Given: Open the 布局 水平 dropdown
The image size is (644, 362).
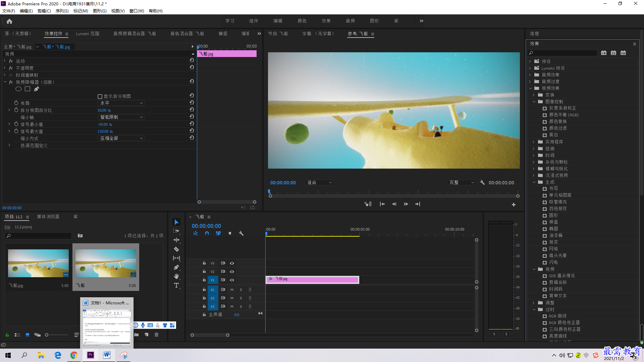Looking at the screenshot, I should [121, 103].
